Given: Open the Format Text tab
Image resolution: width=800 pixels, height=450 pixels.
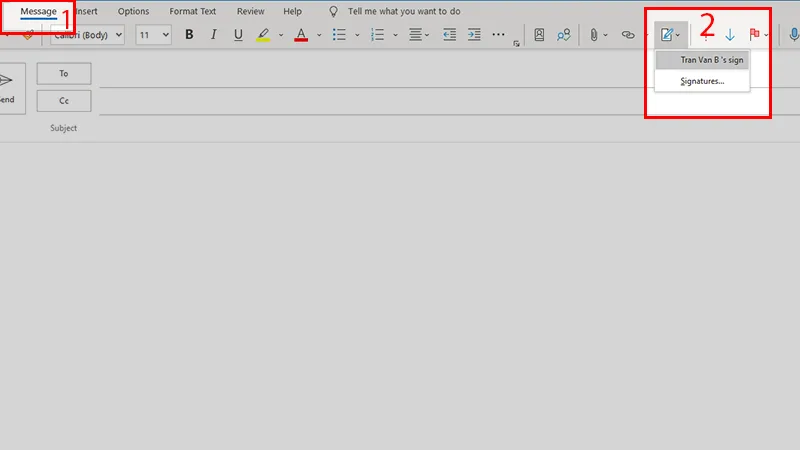Looking at the screenshot, I should pyautogui.click(x=193, y=11).
